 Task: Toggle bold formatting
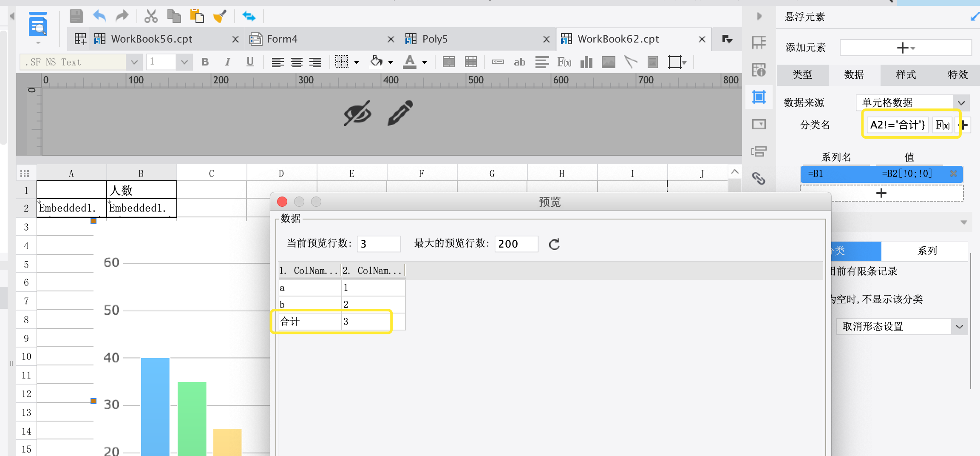(x=205, y=62)
